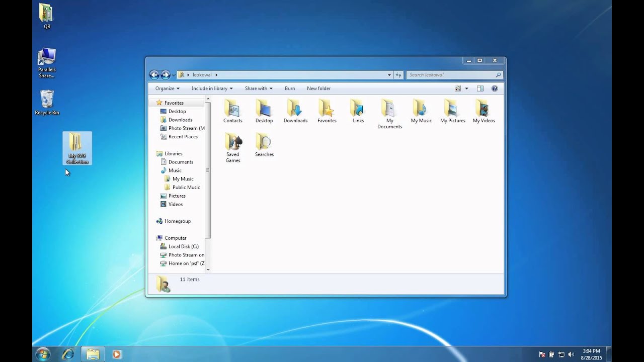Click the New folder button
This screenshot has width=644, height=362.
(318, 88)
